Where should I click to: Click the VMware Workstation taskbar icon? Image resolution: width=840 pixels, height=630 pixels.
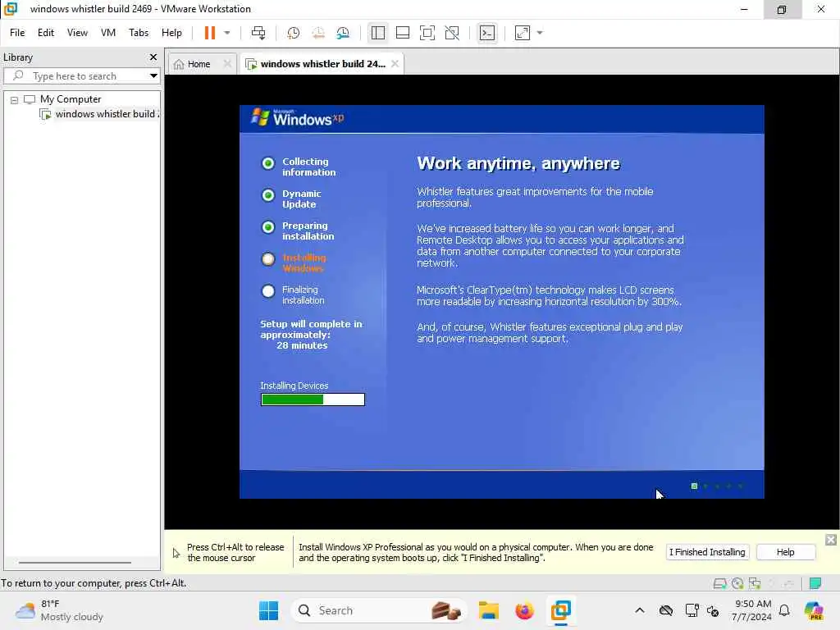click(x=560, y=610)
